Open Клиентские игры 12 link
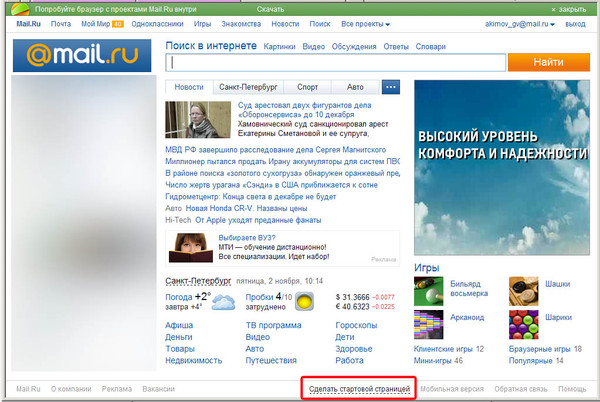Viewport: 600px width, 402px height. [x=449, y=349]
